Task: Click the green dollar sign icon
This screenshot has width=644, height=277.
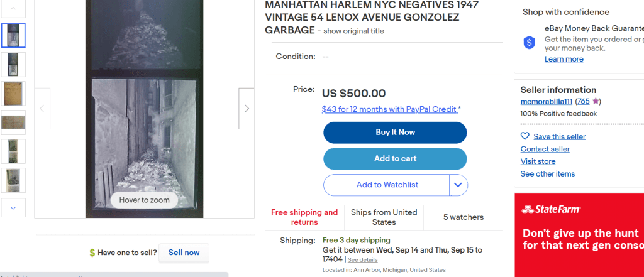Action: tap(92, 253)
